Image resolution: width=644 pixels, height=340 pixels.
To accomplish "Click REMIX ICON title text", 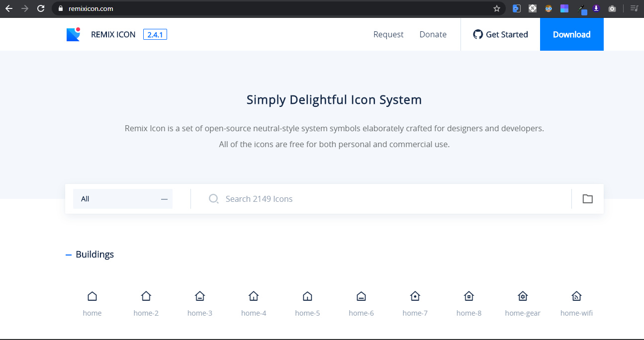I will point(113,34).
